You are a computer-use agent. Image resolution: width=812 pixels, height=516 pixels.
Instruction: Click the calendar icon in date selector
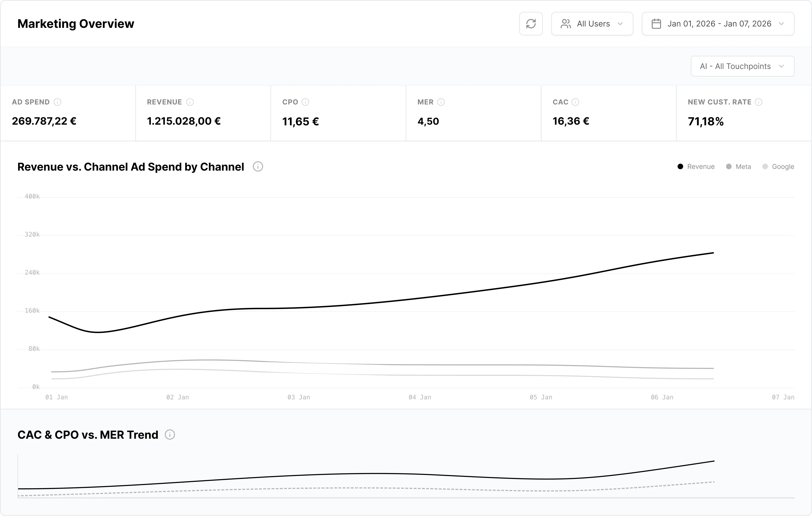pyautogui.click(x=656, y=24)
